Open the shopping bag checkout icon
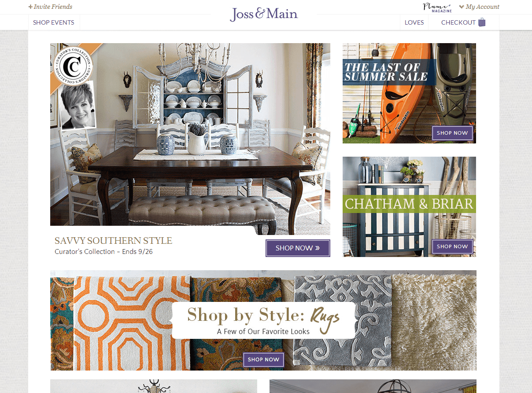532x393 pixels. pyautogui.click(x=482, y=22)
